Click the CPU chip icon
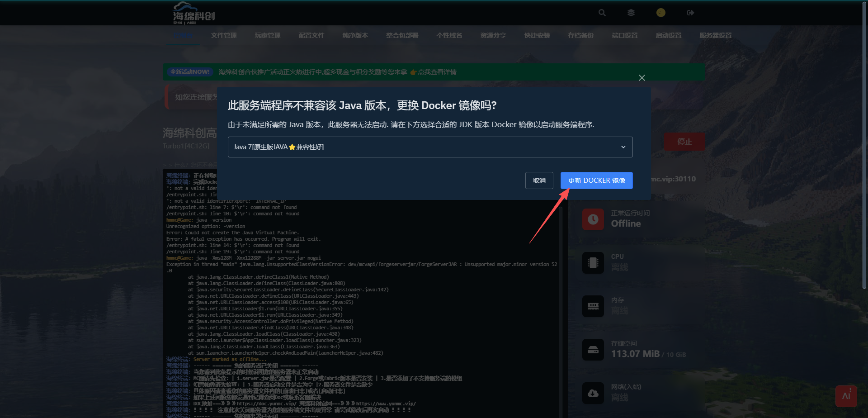Image resolution: width=868 pixels, height=418 pixels. [x=593, y=263]
